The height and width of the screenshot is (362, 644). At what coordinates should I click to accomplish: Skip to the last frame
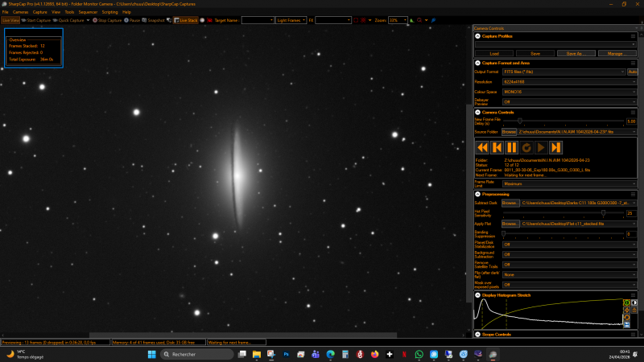click(555, 147)
